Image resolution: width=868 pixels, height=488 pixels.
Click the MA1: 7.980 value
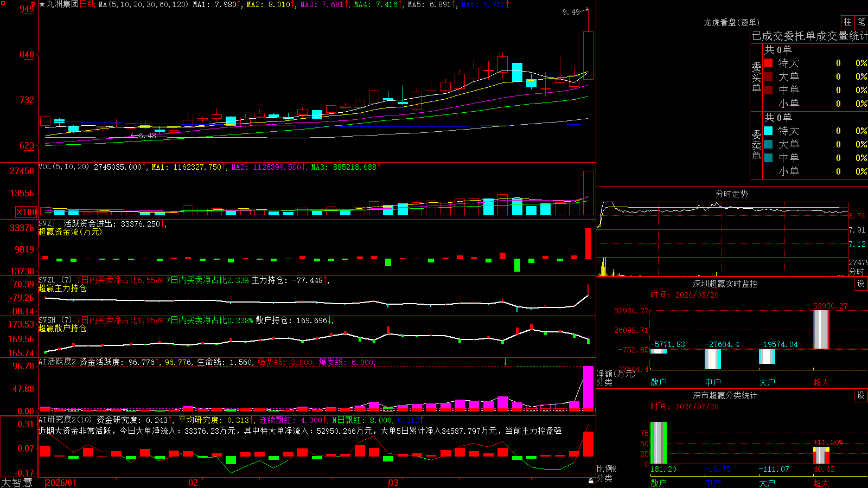[x=216, y=4]
